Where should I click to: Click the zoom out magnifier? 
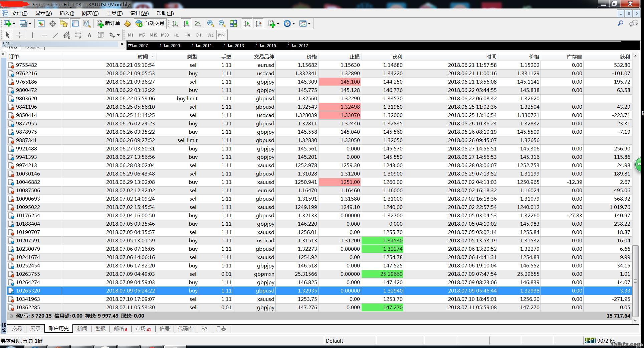(222, 23)
